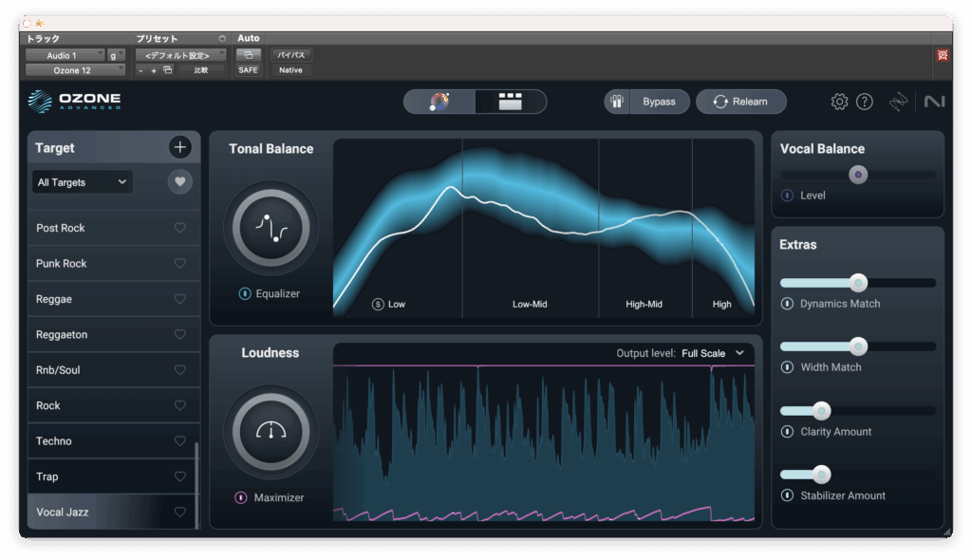Screen dimensions: 972x560
Task: Open the All Targets dropdown
Action: (x=82, y=182)
